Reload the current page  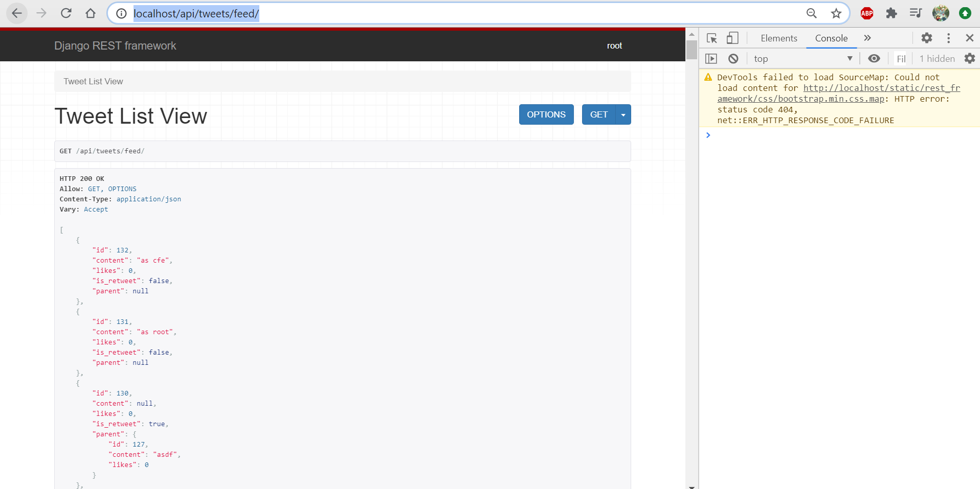tap(66, 13)
